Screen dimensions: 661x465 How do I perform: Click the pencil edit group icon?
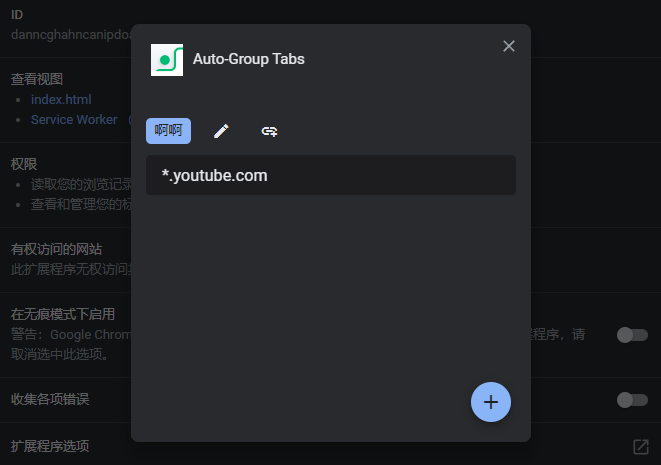pyautogui.click(x=221, y=131)
